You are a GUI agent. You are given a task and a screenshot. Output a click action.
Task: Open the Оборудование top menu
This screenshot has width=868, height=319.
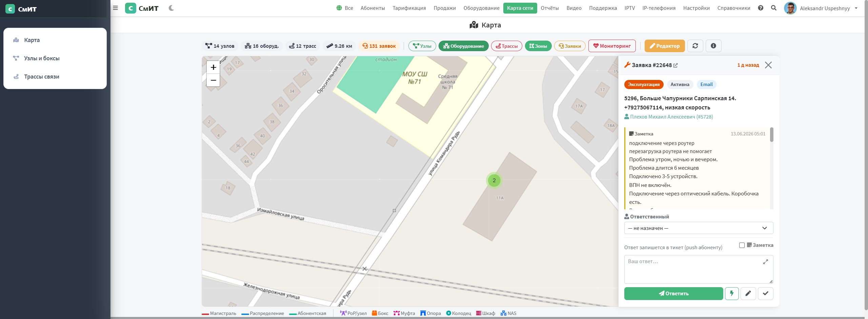click(482, 8)
